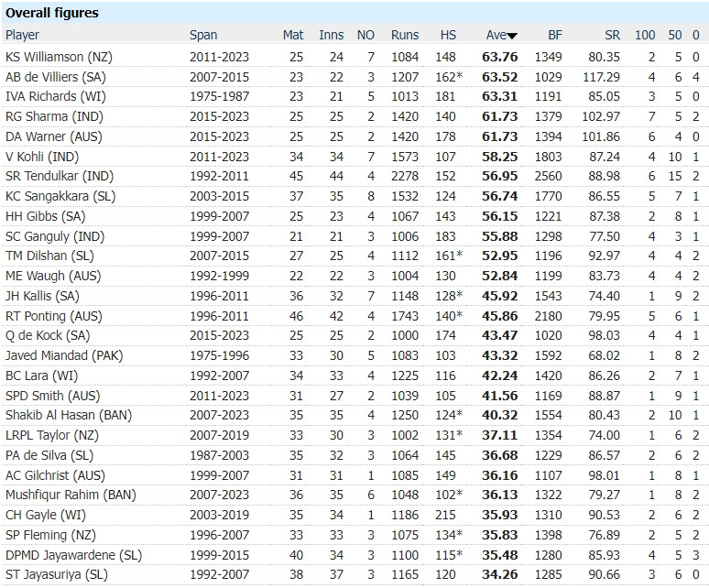Select ST Jayasuriya (SL) player name

[57, 574]
